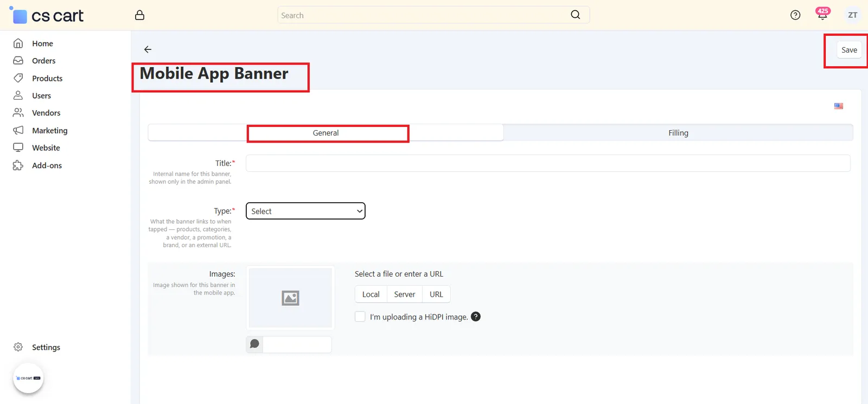Choose the URL image source button
The image size is (868, 404).
point(436,294)
